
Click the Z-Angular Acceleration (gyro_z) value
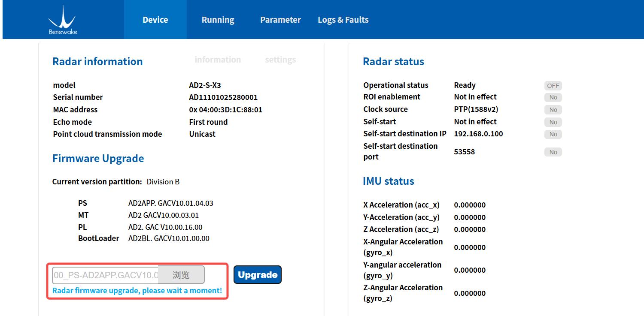tap(470, 293)
